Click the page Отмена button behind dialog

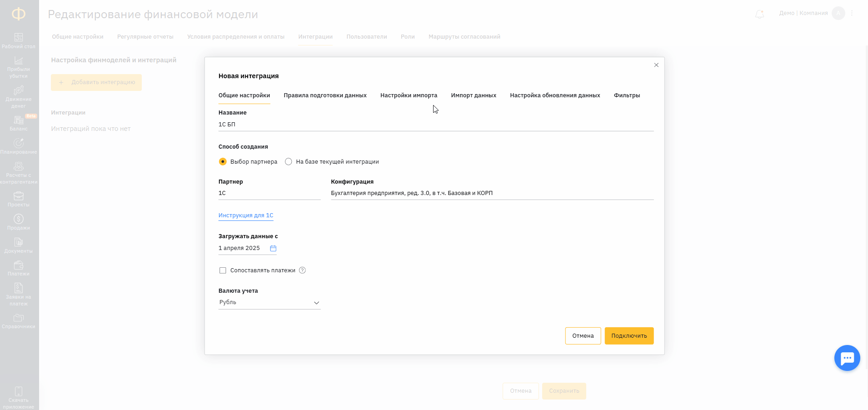tap(521, 391)
